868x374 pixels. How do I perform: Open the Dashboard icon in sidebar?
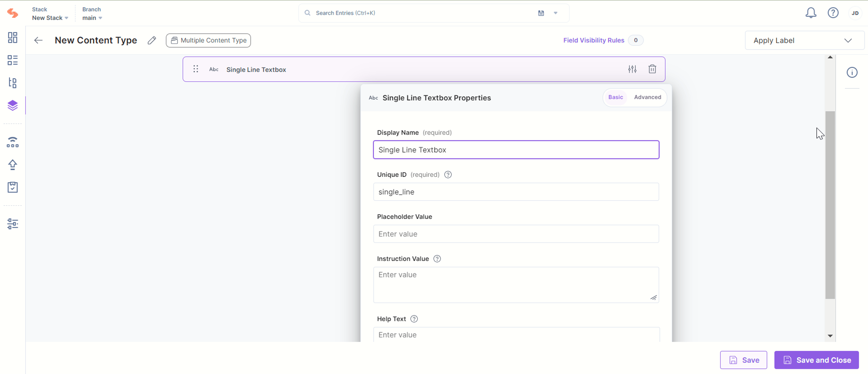tap(12, 37)
